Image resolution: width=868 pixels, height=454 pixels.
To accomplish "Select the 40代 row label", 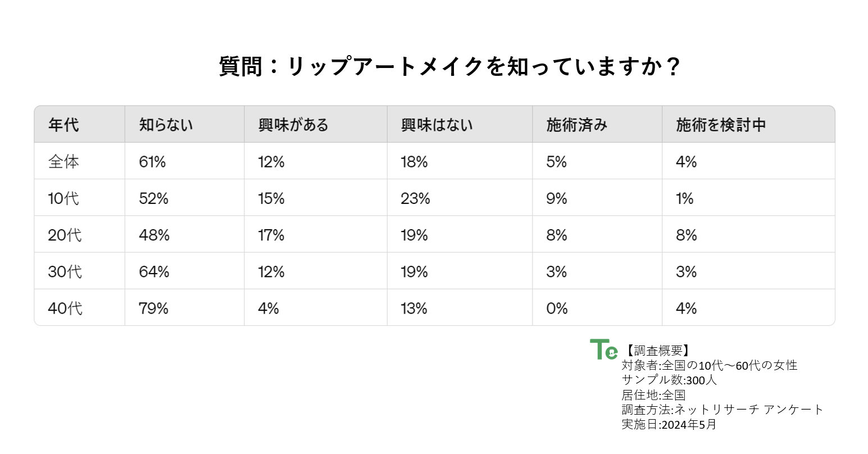I will (65, 308).
